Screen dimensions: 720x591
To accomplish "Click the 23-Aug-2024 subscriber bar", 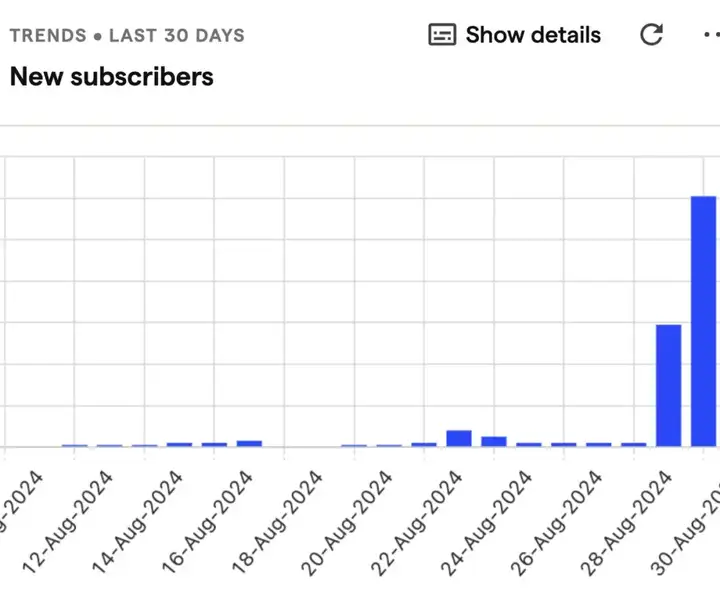I will (459, 438).
